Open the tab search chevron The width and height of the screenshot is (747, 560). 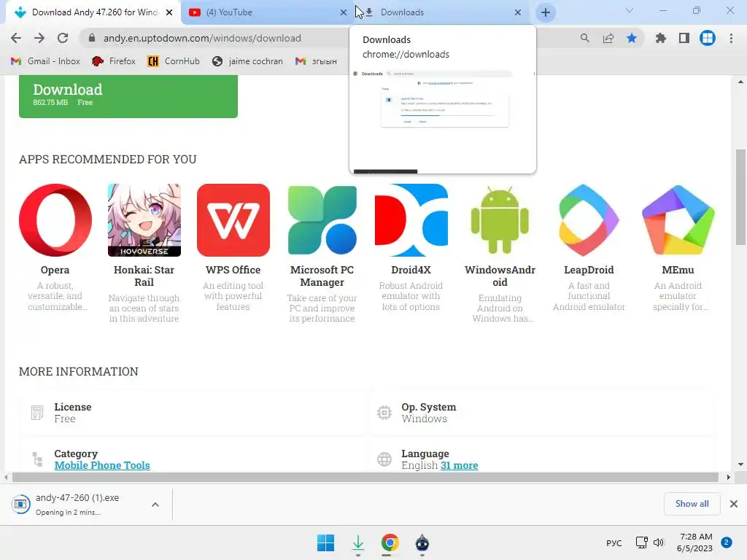click(630, 10)
